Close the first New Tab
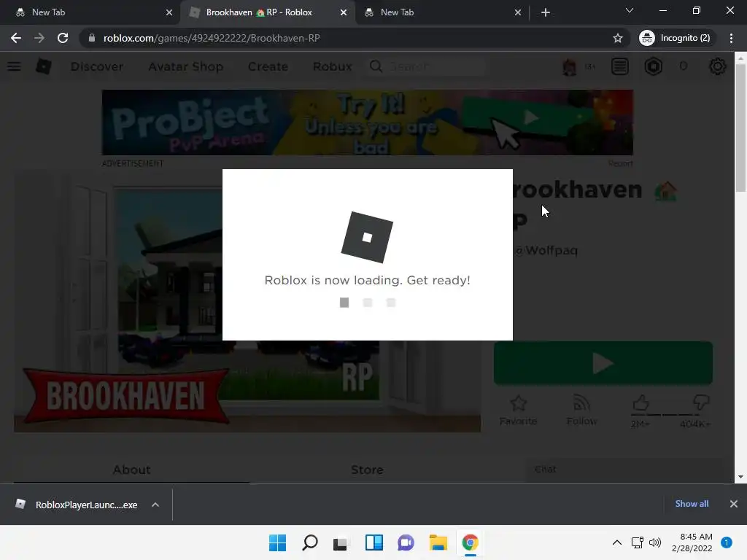The height and width of the screenshot is (560, 747). coord(169,13)
